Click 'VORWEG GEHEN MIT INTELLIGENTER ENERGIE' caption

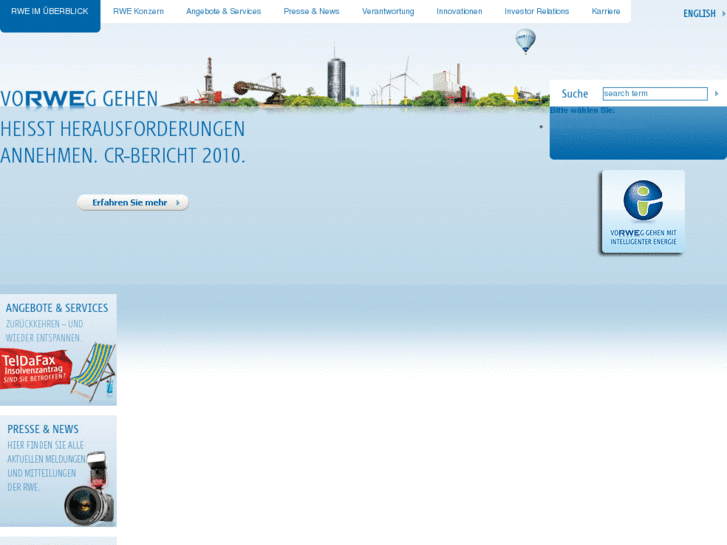pyautogui.click(x=643, y=237)
